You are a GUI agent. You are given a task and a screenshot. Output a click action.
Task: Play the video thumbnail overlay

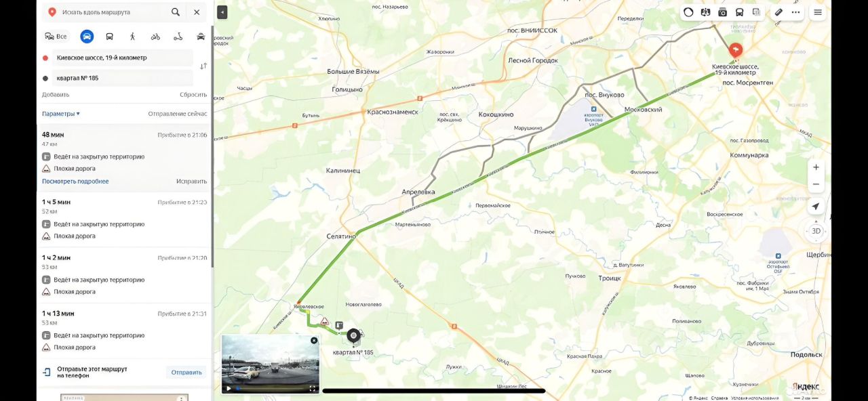pyautogui.click(x=229, y=389)
